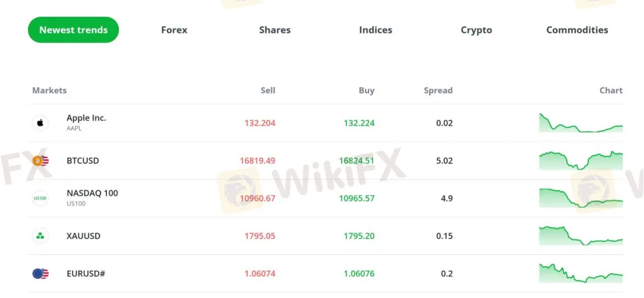This screenshot has height=298, width=644.
Task: Click Apple Inc. sell price 132.204
Action: coord(260,123)
